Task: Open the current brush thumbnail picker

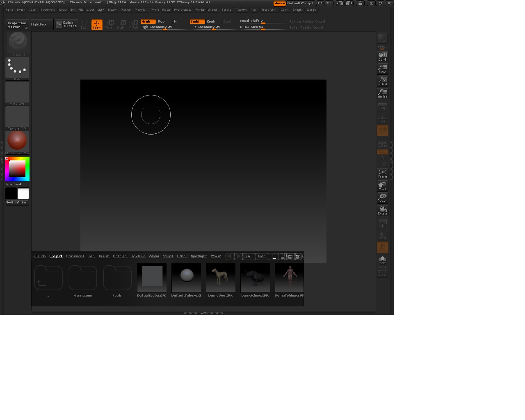Action: tap(17, 43)
